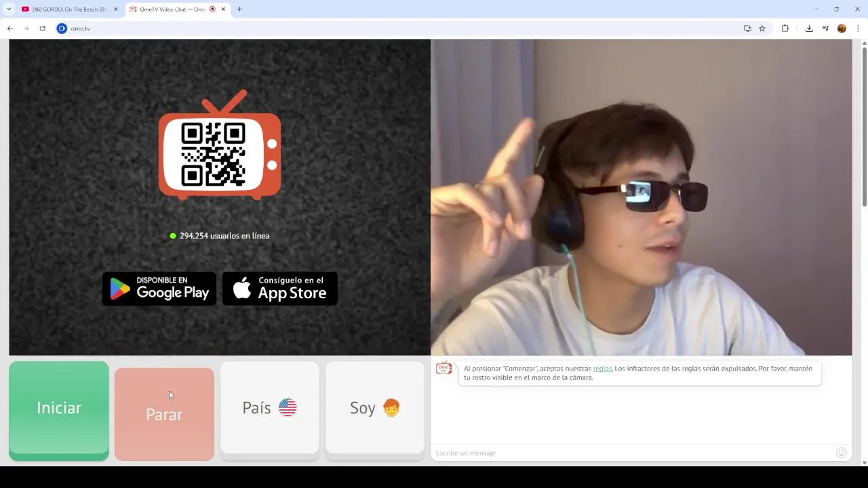Screen dimensions: 868x488
Task: Click the camera site-info icon in address bar
Action: point(62,28)
